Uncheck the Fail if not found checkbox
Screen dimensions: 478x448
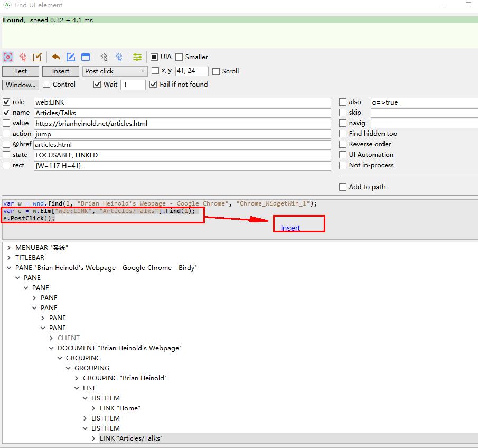(x=154, y=85)
